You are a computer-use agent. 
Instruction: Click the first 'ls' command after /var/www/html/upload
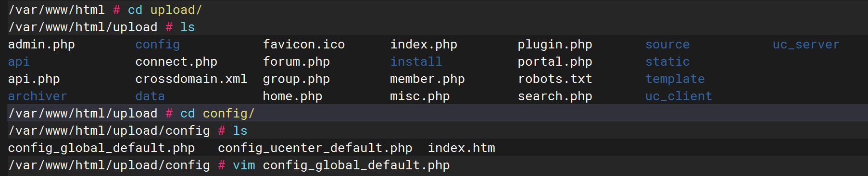tap(188, 27)
